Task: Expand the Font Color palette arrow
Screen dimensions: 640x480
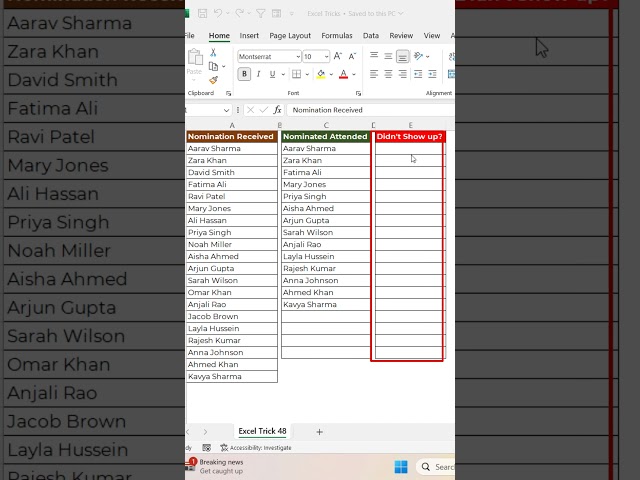Action: coord(354,74)
